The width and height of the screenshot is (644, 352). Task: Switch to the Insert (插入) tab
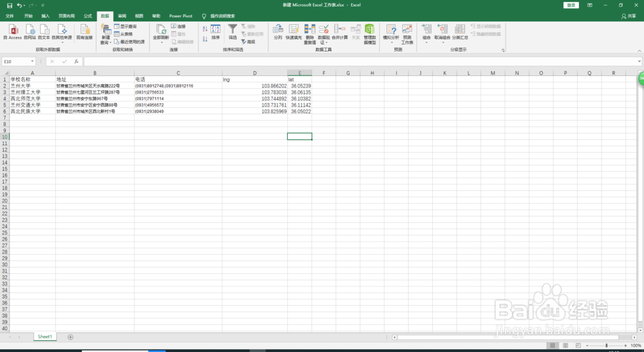click(46, 16)
